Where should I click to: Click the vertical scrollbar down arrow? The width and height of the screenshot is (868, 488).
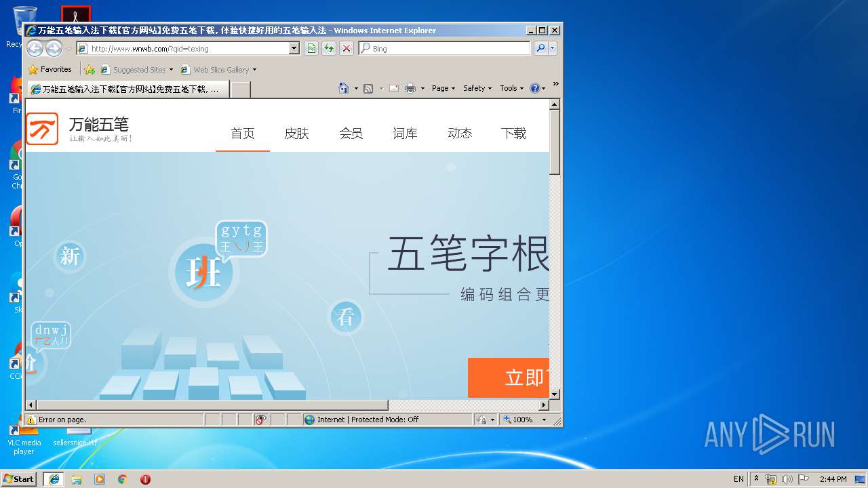(555, 394)
